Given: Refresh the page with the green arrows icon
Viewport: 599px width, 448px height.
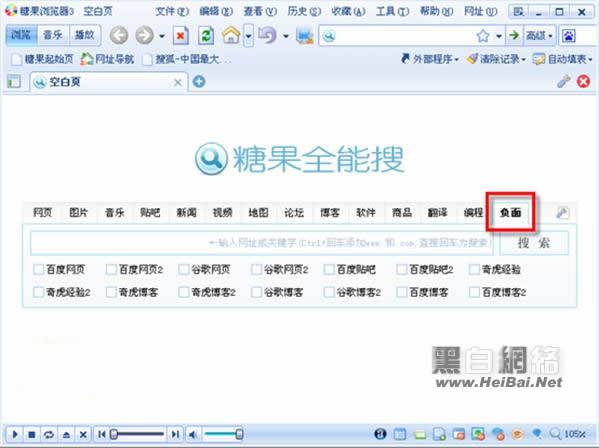Looking at the screenshot, I should (206, 36).
